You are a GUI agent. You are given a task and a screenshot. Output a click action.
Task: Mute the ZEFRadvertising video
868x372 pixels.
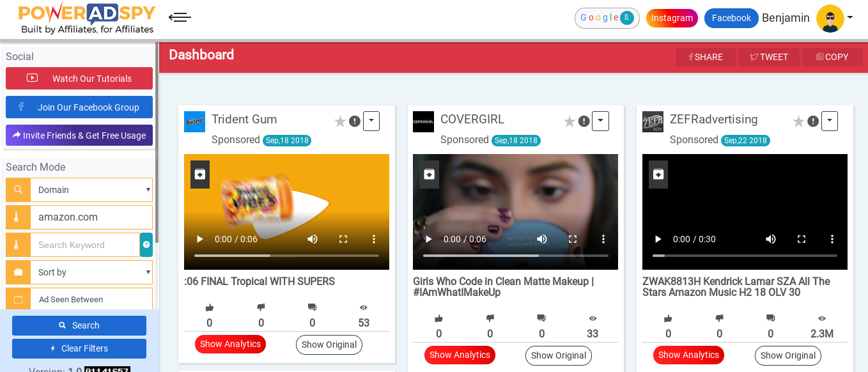point(771,239)
